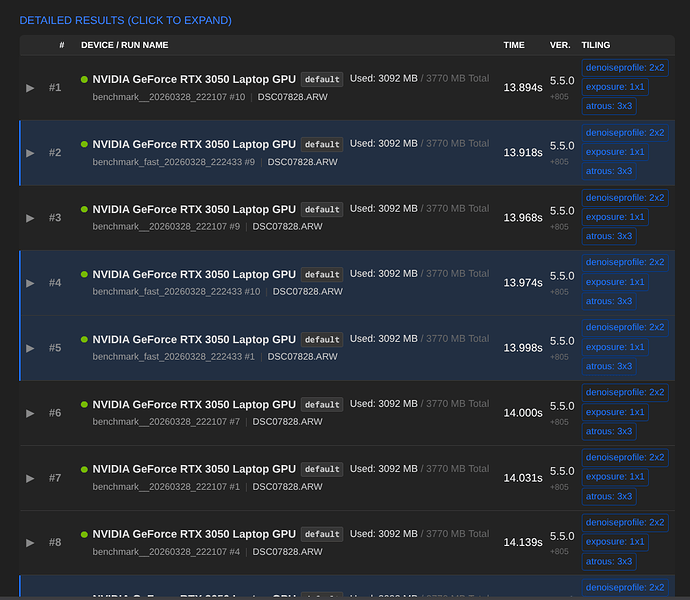Click DSC07828.ARW file name in row #1

[x=293, y=97]
